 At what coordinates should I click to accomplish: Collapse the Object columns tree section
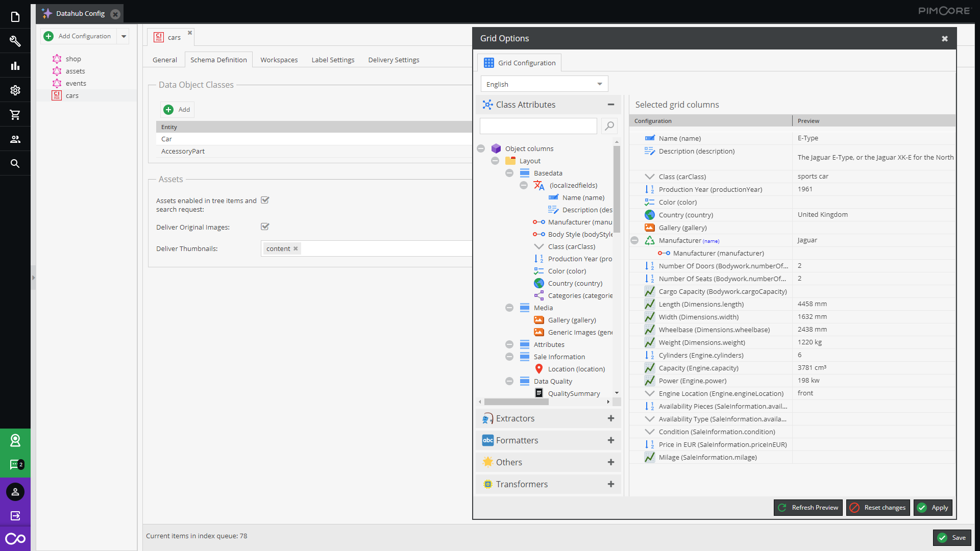pyautogui.click(x=481, y=148)
